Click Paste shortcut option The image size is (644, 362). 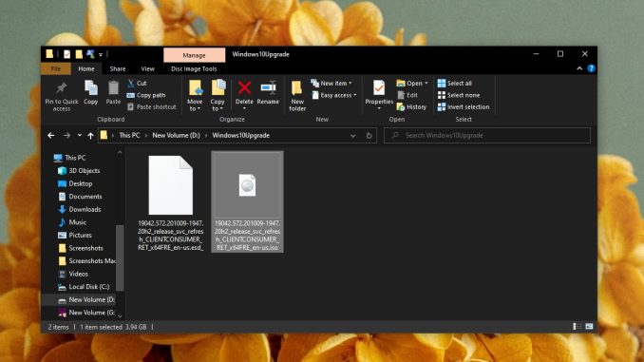pyautogui.click(x=152, y=106)
